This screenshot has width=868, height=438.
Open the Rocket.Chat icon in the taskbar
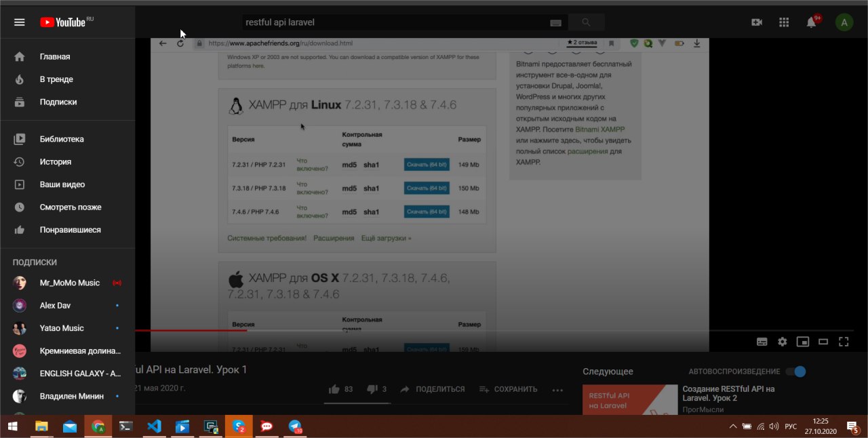(x=267, y=426)
